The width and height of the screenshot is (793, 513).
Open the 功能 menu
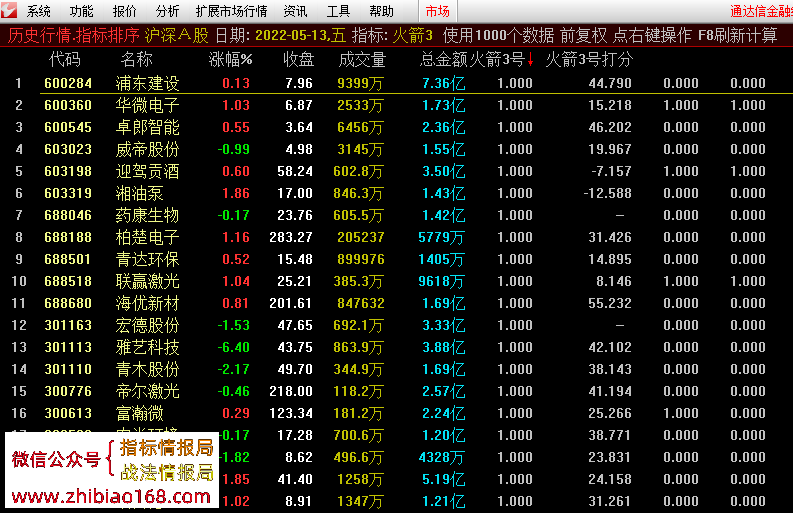point(81,11)
